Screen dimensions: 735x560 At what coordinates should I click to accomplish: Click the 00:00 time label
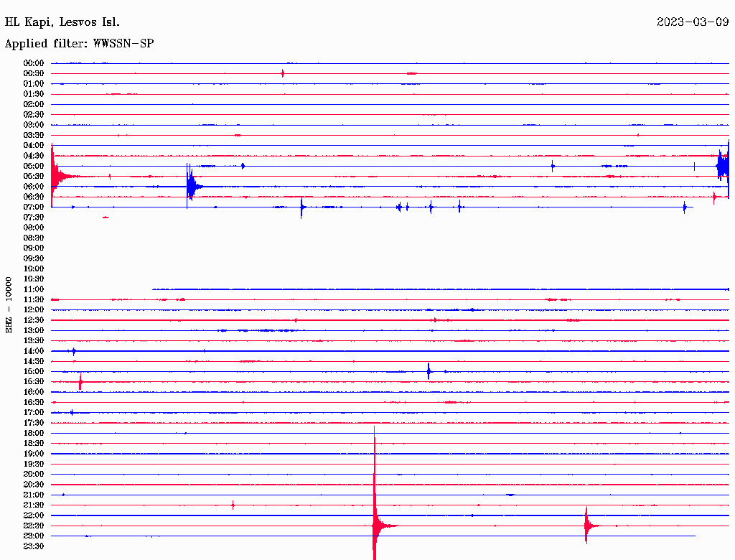(x=34, y=63)
